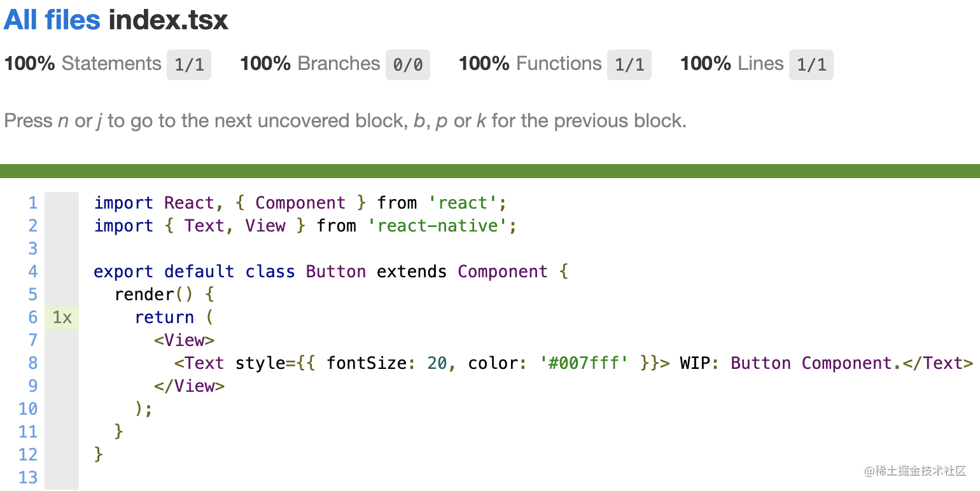The height and width of the screenshot is (491, 980).
Task: Click the green coverage status bar
Action: click(490, 171)
